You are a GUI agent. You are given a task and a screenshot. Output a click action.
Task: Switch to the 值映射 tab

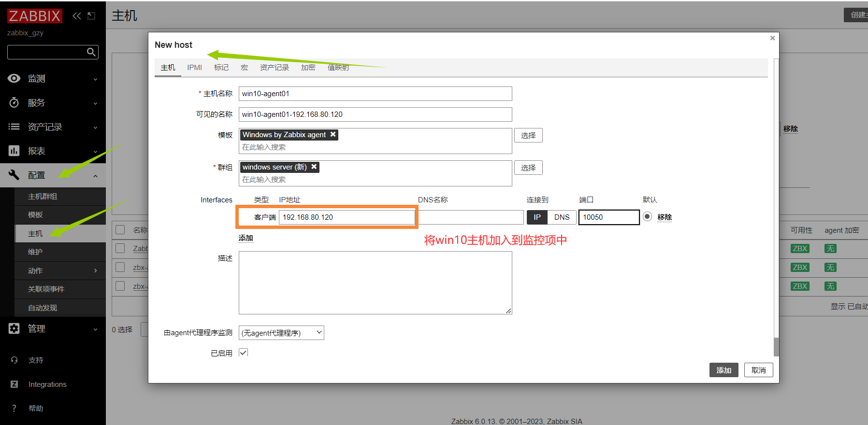[x=338, y=68]
